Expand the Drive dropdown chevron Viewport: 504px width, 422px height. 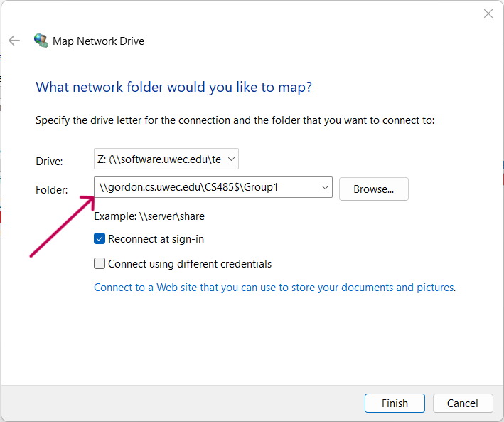pyautogui.click(x=231, y=159)
